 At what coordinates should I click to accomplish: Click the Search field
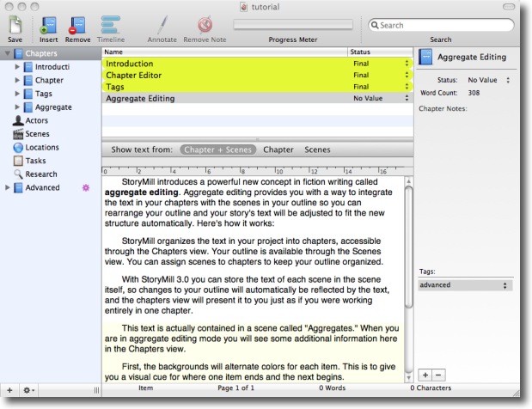coord(444,25)
